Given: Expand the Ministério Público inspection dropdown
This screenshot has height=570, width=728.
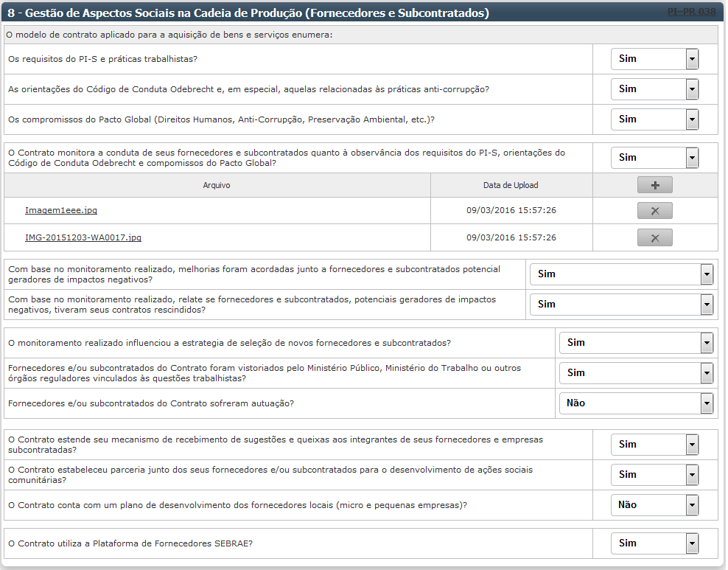Looking at the screenshot, I should tap(636, 373).
